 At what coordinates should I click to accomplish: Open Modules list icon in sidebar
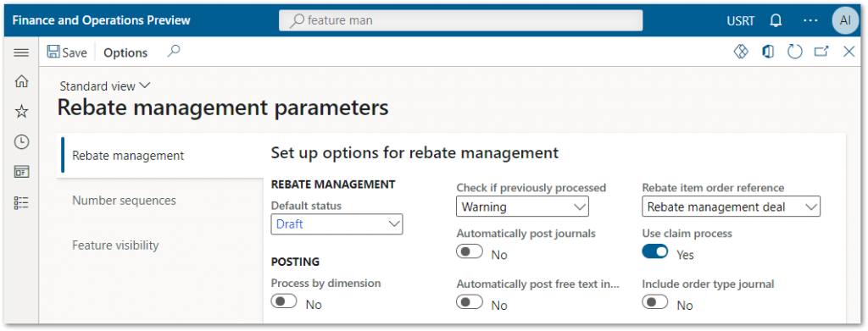click(x=21, y=202)
